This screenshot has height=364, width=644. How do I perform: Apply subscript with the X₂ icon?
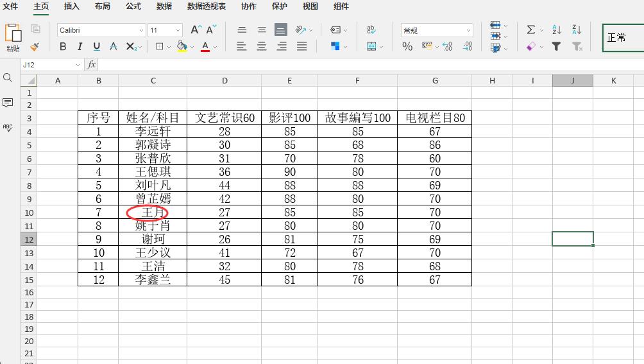pos(130,46)
